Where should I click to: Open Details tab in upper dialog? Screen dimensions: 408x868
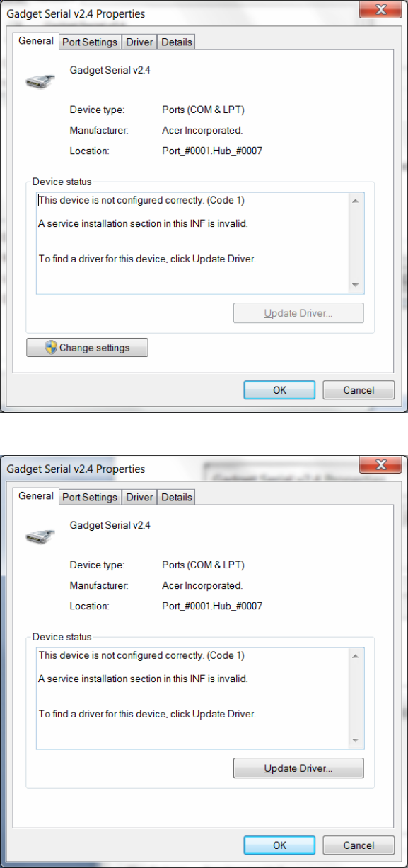click(177, 42)
